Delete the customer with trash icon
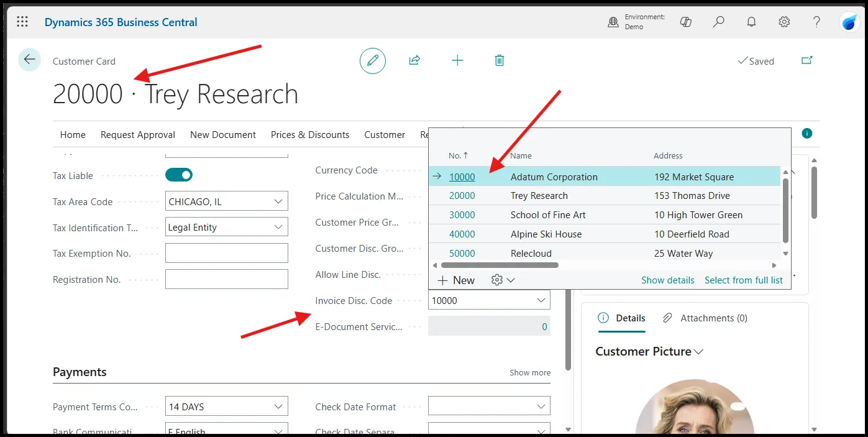 click(x=500, y=60)
